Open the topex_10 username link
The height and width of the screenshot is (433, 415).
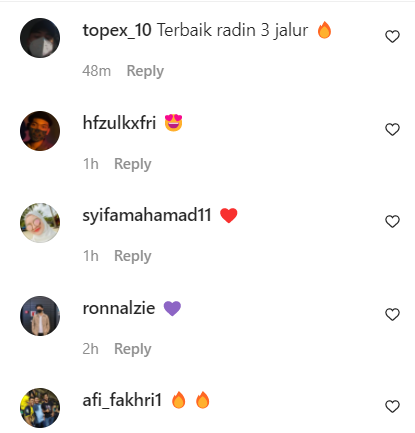(117, 31)
